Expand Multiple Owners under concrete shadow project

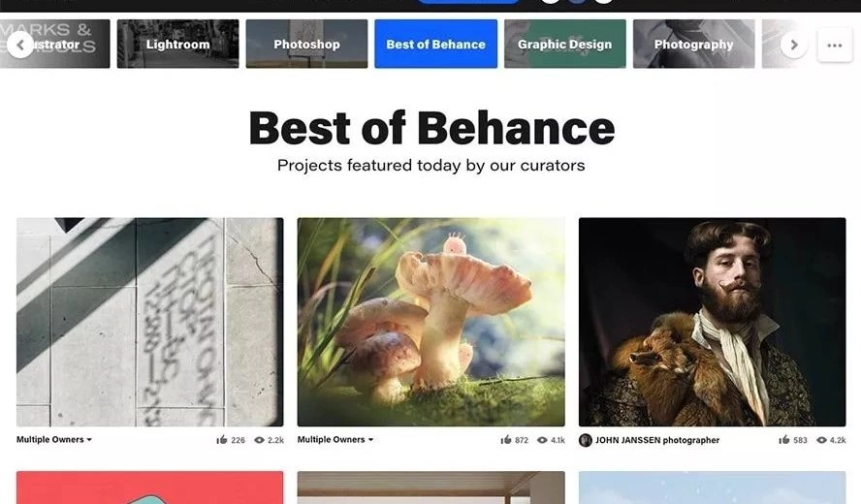click(54, 440)
